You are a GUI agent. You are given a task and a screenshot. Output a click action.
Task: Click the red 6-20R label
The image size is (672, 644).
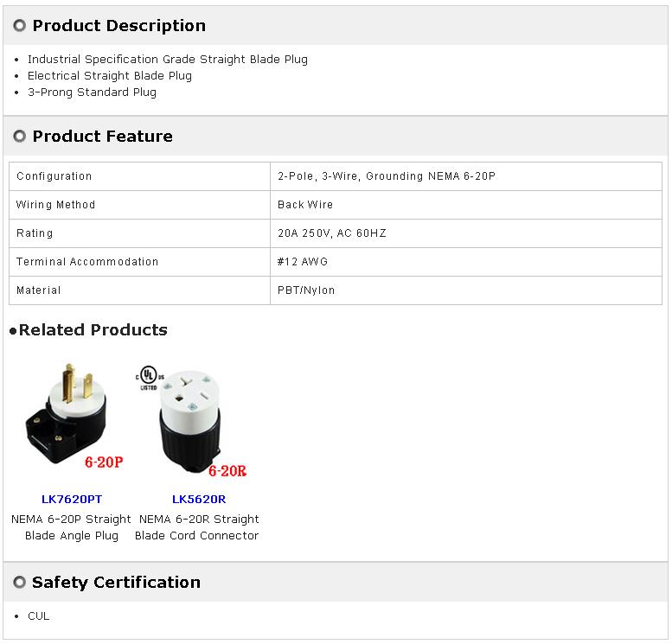(x=227, y=471)
